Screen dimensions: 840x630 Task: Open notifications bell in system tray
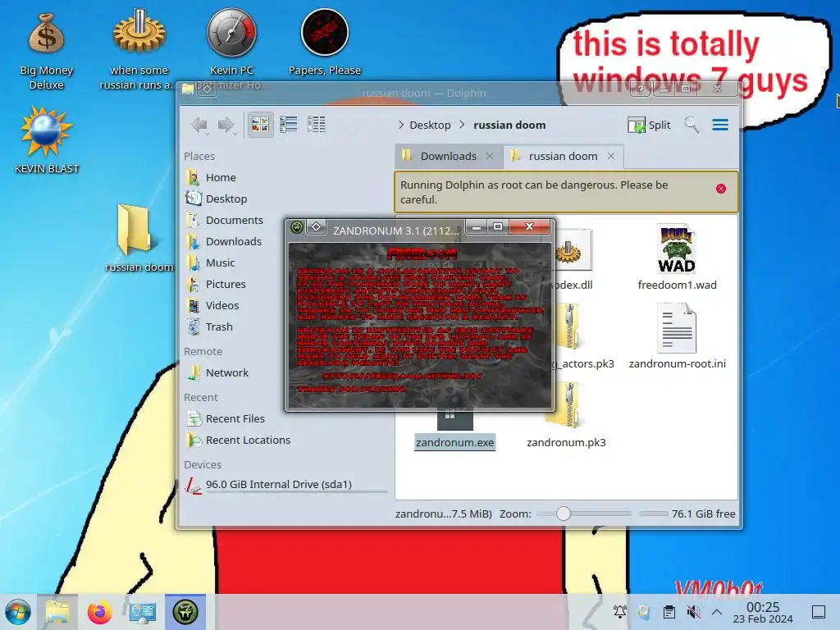click(x=620, y=612)
